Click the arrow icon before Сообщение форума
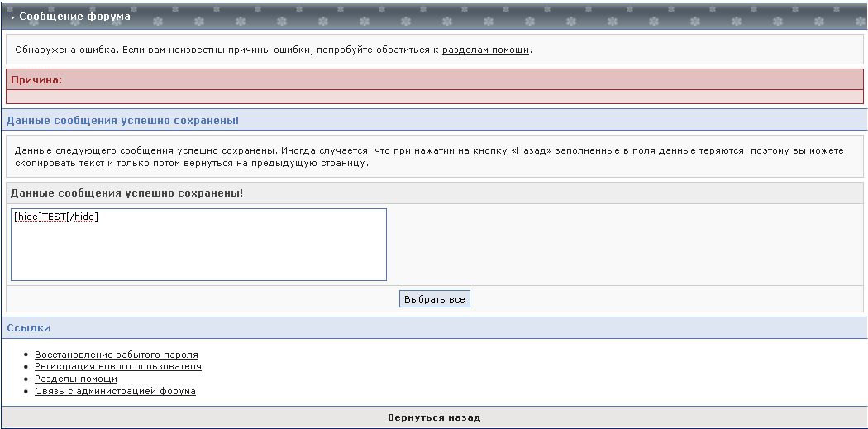Screen dimensions: 868x429 (12, 17)
